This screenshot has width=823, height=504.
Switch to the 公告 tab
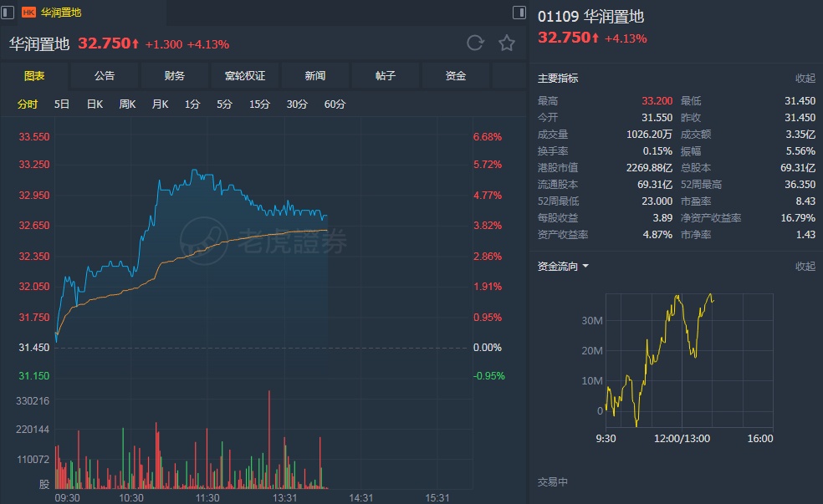click(105, 76)
